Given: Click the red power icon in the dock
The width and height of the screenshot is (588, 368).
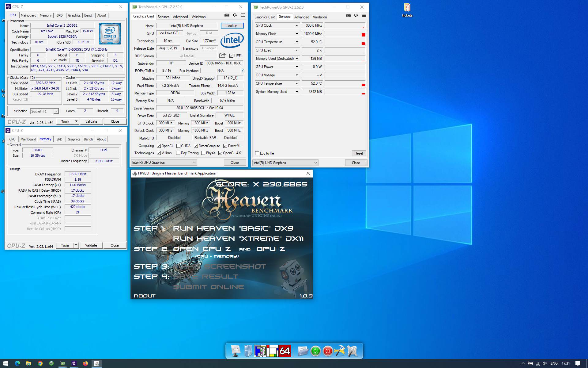Looking at the screenshot, I should [328, 351].
